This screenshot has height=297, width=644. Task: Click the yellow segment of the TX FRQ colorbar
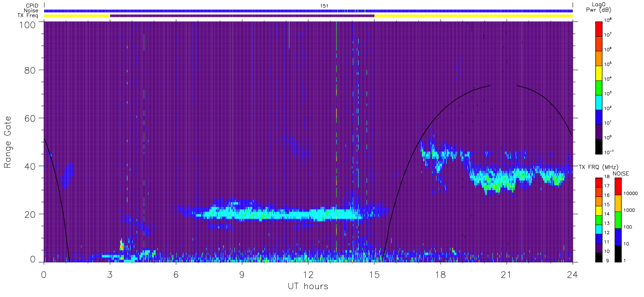click(x=599, y=210)
